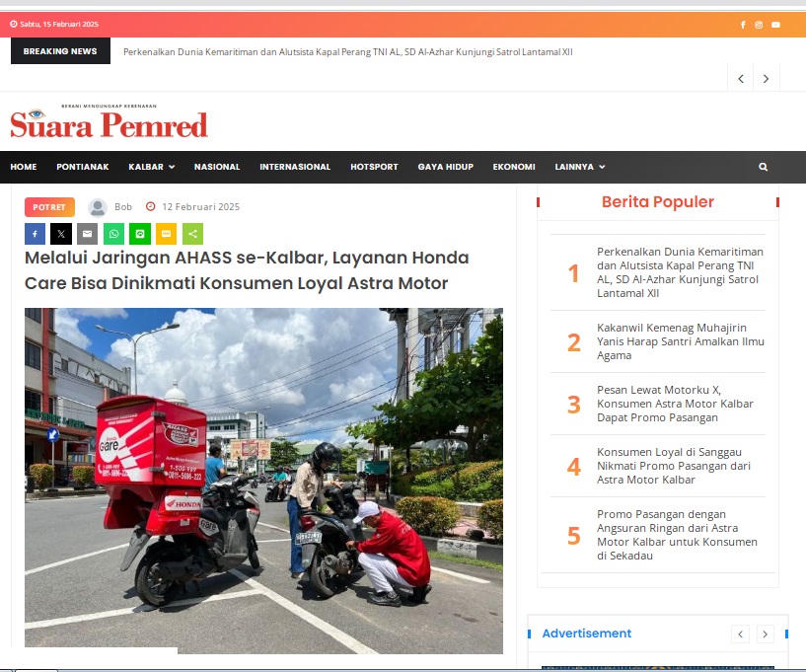Open the NASIONAL section
The image size is (806, 672).
(217, 167)
